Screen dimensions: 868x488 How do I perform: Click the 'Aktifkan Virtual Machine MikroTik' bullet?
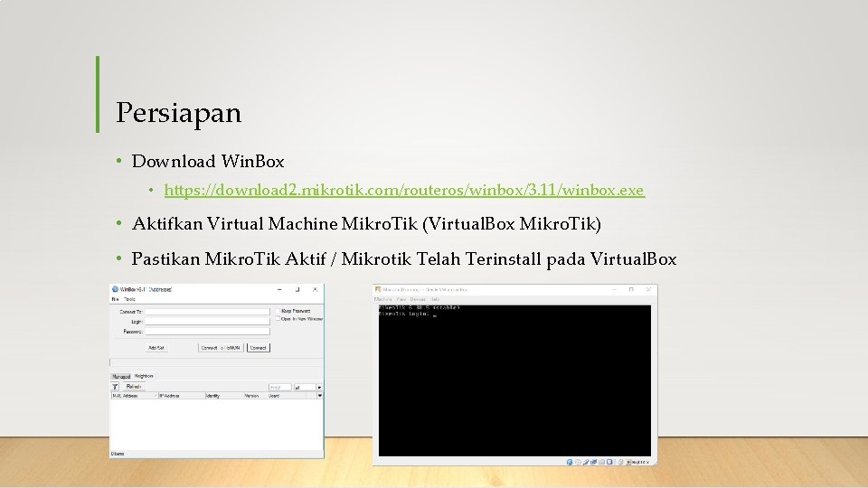(366, 224)
